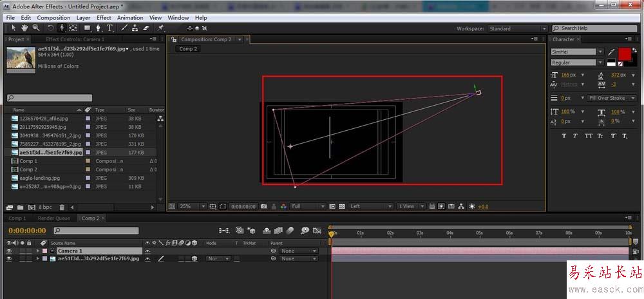Select the Selection arrow tool
644x299 pixels.
[13, 28]
